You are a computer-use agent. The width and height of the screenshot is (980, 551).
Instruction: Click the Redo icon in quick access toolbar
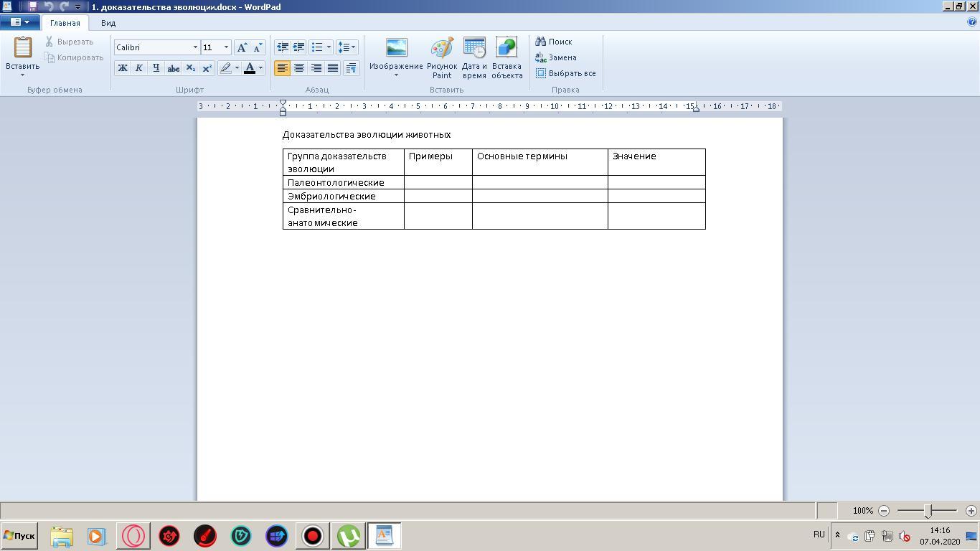[64, 6]
